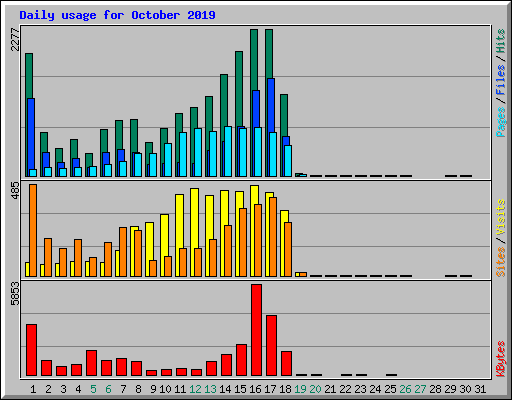The width and height of the screenshot is (512, 400).
Task: Click the orange 'Sites' legend label
Action: 501,262
